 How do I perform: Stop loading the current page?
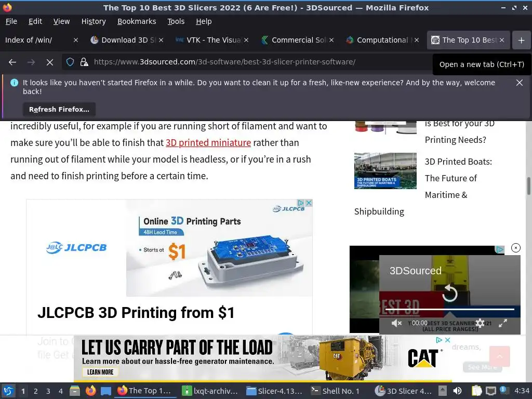pyautogui.click(x=50, y=62)
